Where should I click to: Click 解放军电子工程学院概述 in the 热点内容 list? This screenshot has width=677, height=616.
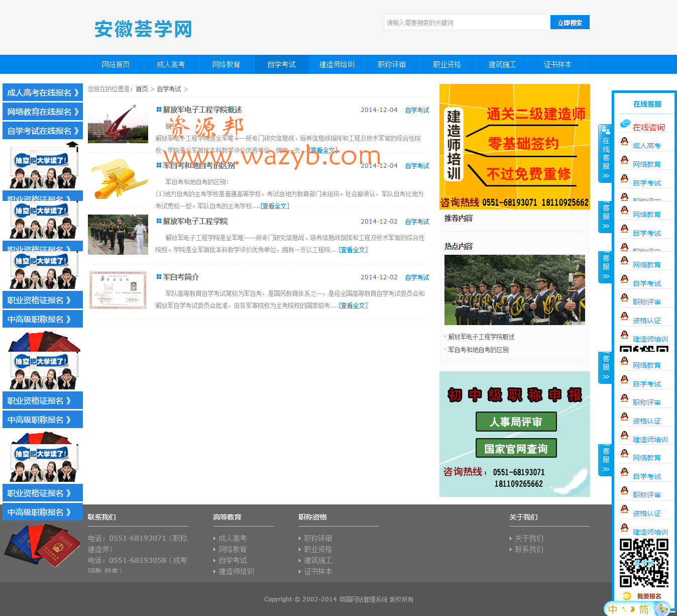tap(481, 337)
